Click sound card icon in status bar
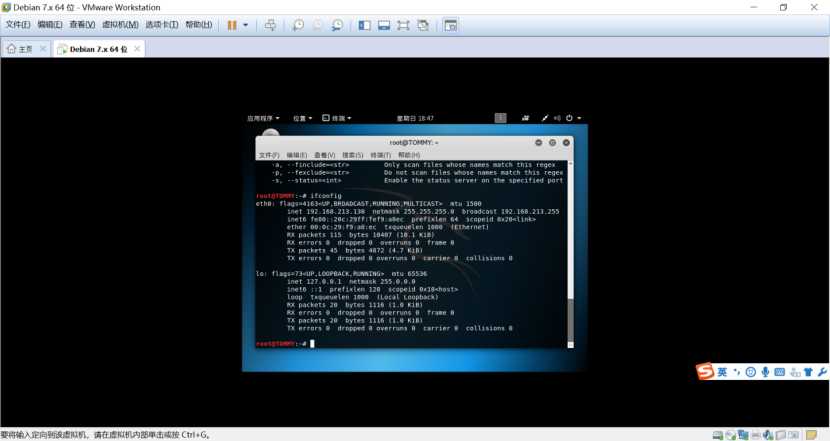 pos(768,435)
